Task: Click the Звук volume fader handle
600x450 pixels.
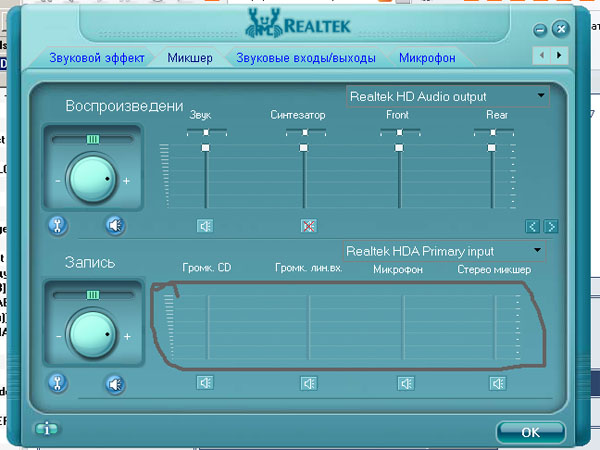Action: 206,148
